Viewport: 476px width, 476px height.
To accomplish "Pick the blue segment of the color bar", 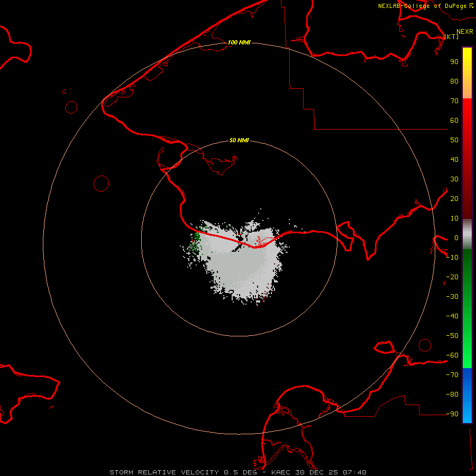I will (467, 395).
